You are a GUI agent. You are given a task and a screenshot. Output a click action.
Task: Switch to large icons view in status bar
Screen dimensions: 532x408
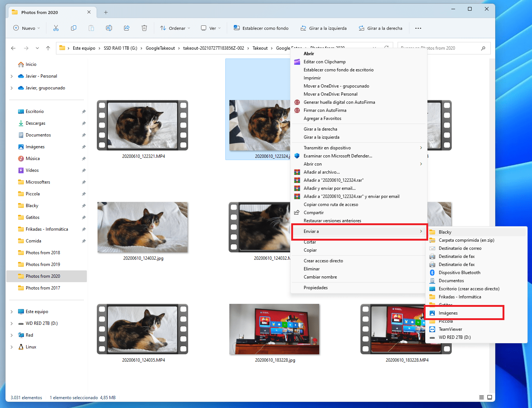490,397
